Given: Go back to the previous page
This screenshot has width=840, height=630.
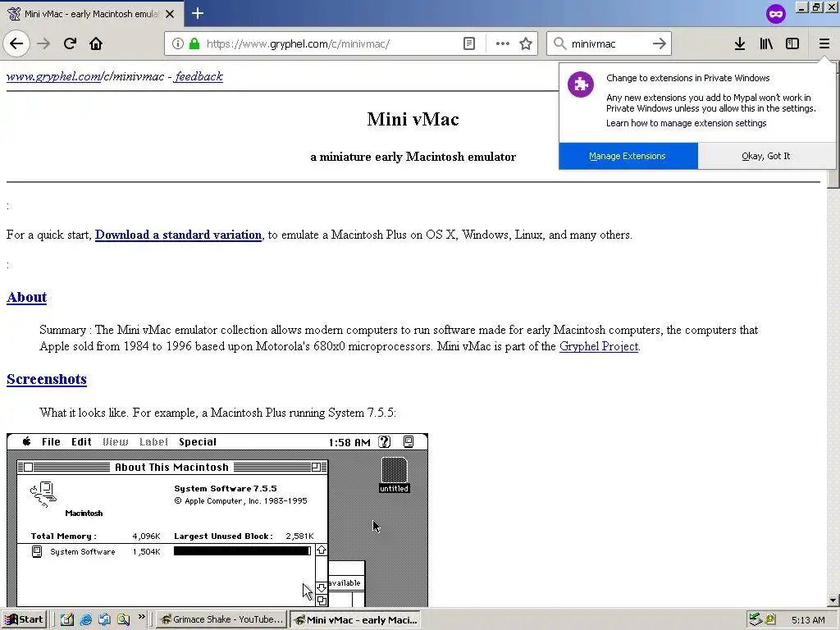Looking at the screenshot, I should (x=16, y=43).
